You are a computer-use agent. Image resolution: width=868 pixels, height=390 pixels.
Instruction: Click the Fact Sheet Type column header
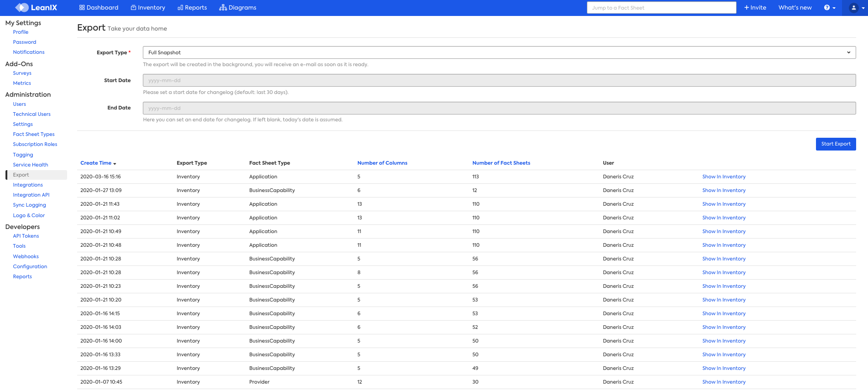click(269, 163)
